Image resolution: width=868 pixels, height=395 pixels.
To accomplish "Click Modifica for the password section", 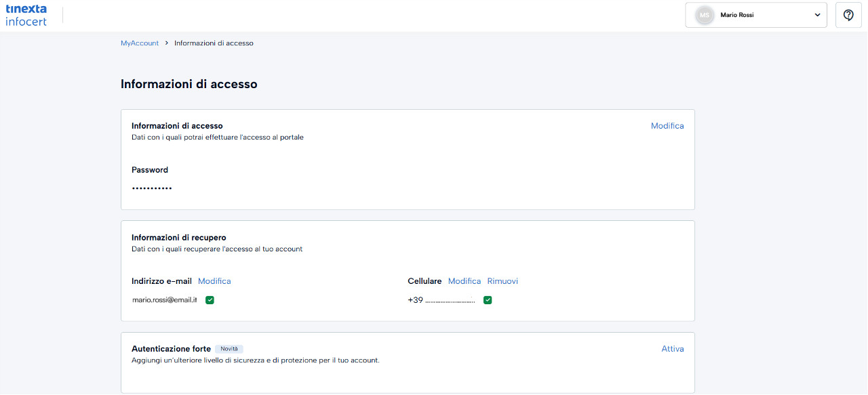I will coord(667,126).
